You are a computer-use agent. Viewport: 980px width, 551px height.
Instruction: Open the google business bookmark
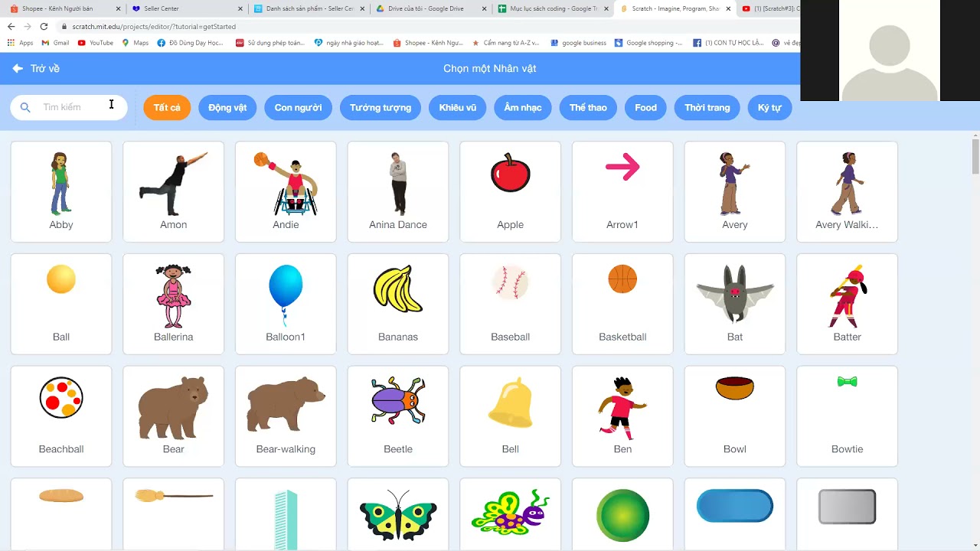click(x=579, y=43)
